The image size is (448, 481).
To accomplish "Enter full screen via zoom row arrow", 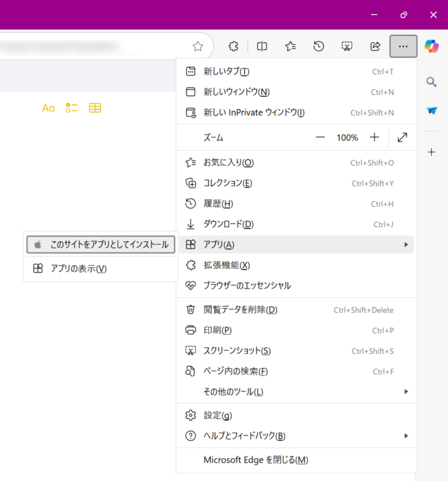I will pos(403,138).
